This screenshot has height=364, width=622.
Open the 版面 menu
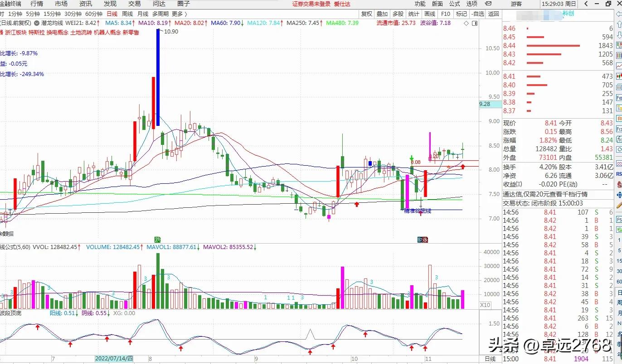click(x=437, y=4)
